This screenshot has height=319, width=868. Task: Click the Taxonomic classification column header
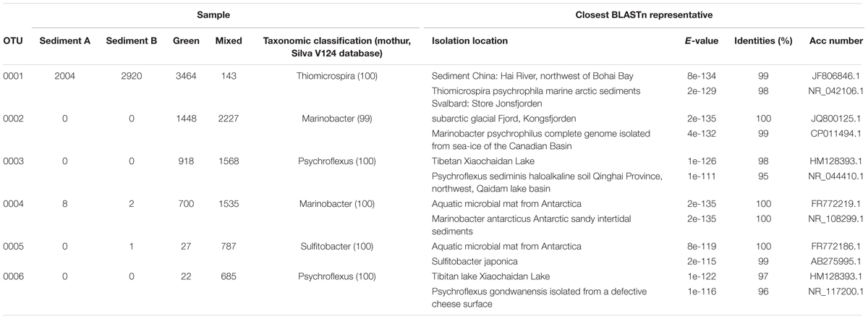coord(335,46)
